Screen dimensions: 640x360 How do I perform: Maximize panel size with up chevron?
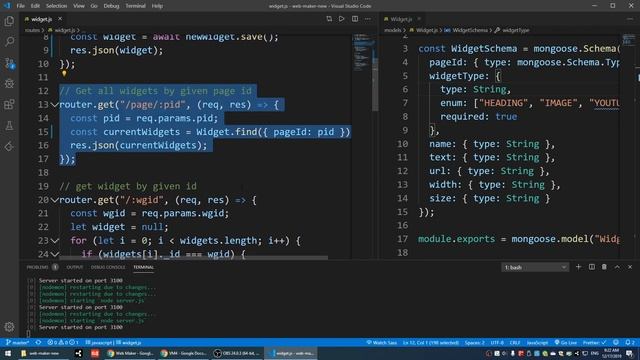click(x=617, y=267)
